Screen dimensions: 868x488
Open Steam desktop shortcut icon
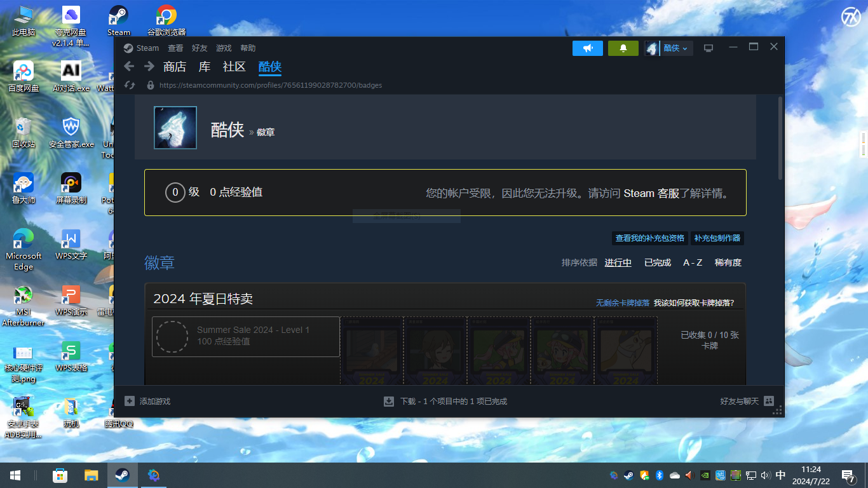118,20
